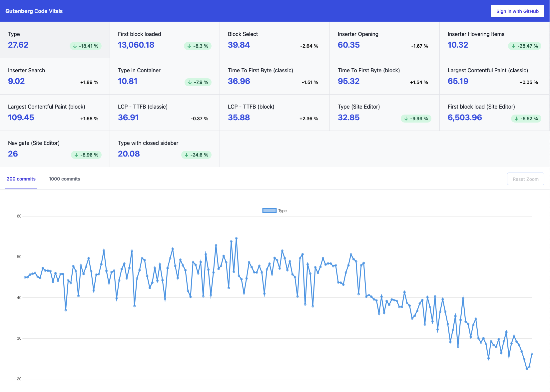The height and width of the screenshot is (392, 550).
Task: Click the +0.05 % change text
Action: tap(529, 82)
